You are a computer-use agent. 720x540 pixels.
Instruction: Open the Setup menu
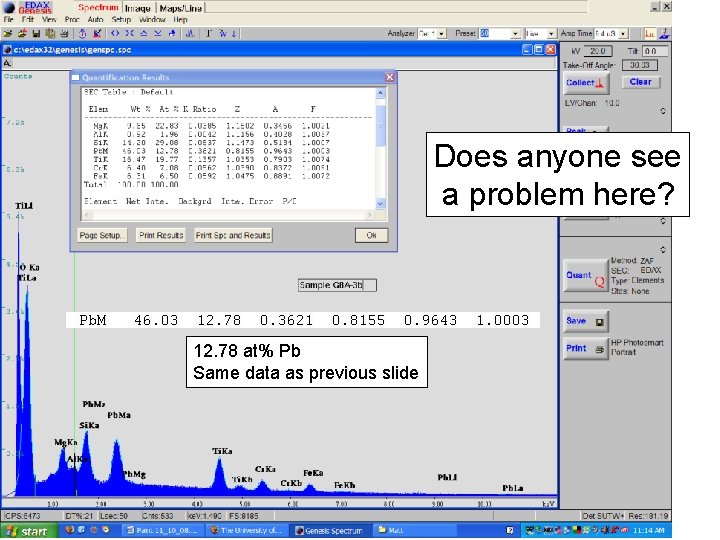121,19
